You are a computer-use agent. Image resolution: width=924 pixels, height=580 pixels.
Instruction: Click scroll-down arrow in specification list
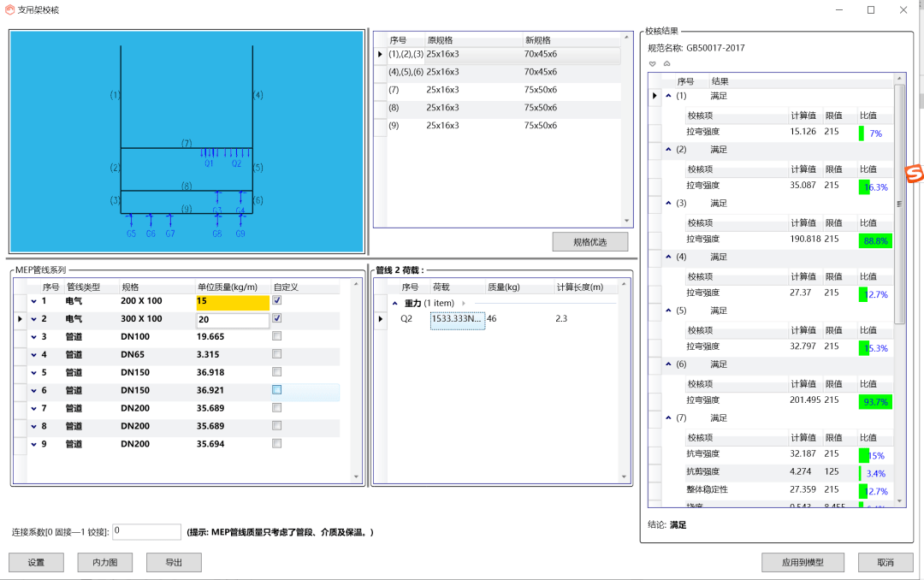(x=626, y=221)
